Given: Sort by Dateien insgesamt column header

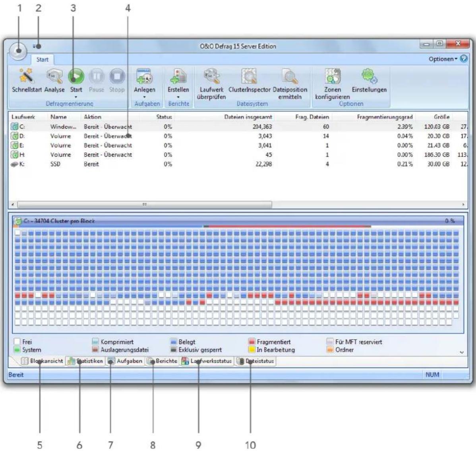Looking at the screenshot, I should pyautogui.click(x=248, y=117).
